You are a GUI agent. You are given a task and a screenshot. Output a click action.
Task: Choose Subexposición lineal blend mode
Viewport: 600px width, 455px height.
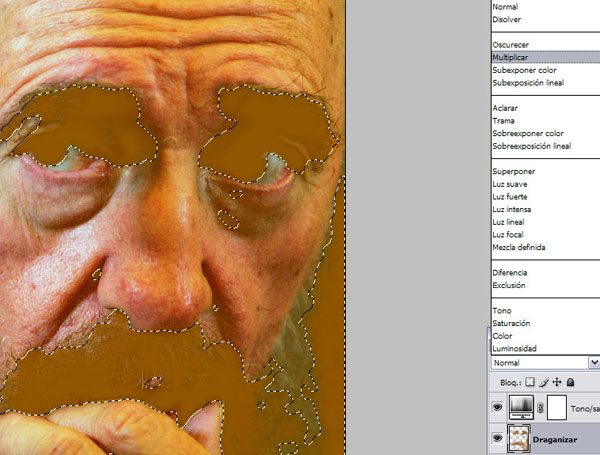pos(545,83)
